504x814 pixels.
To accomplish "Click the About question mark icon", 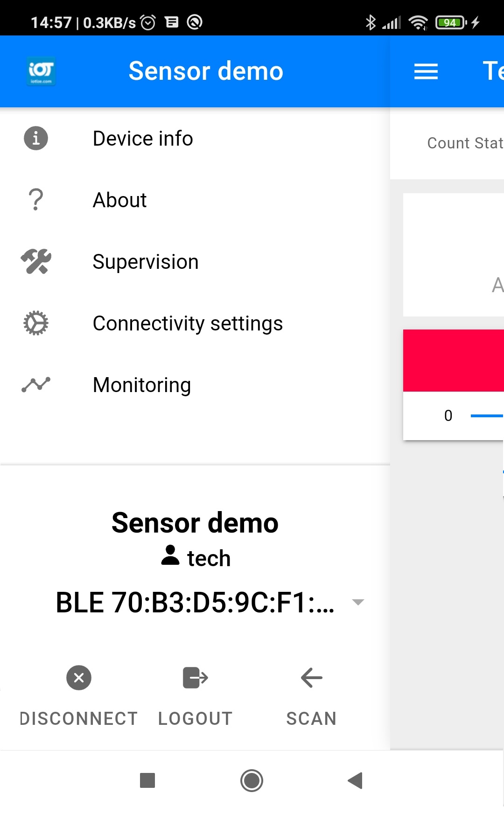I will coord(36,200).
